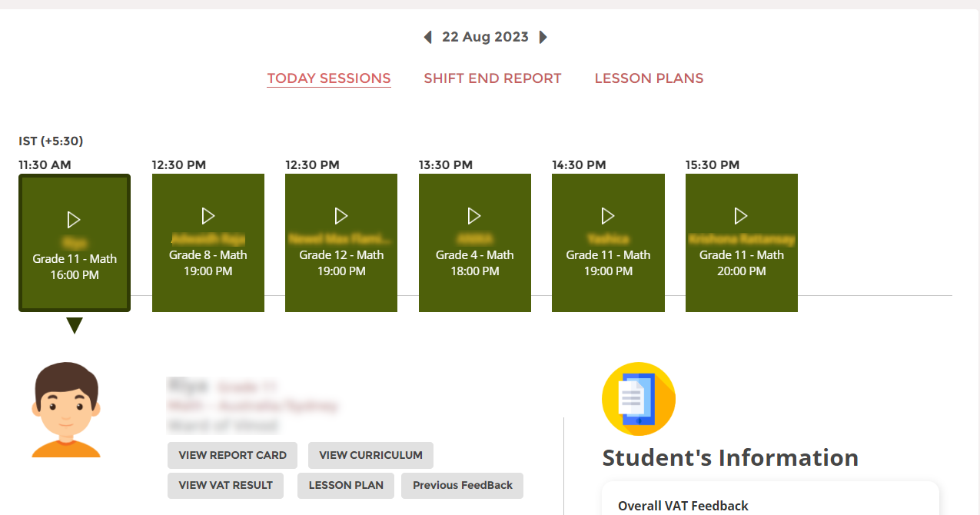Open the student's Lesson Plan button
The width and height of the screenshot is (980, 515).
346,485
